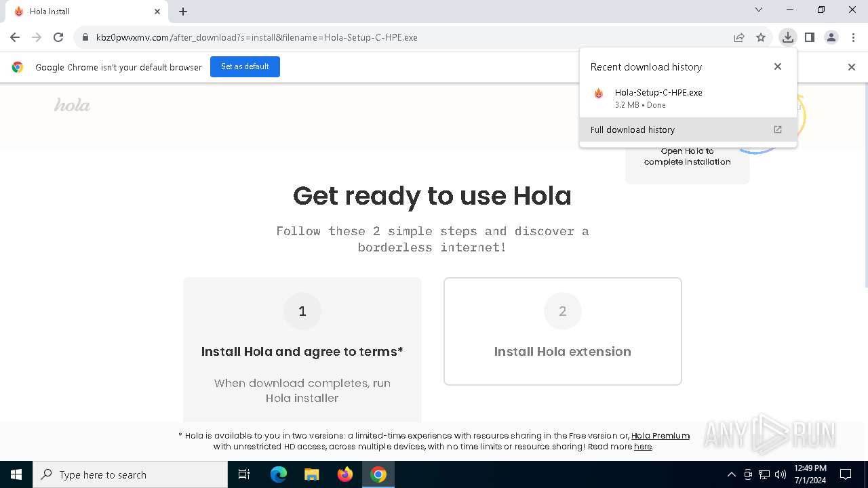Click the 'Get ready to use Hola' heading
The height and width of the screenshot is (488, 868).
(x=432, y=196)
